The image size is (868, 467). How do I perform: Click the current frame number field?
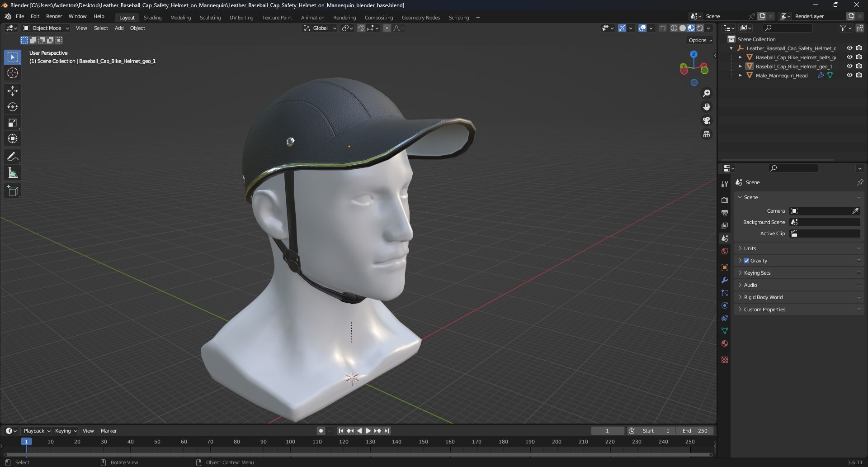coord(607,431)
